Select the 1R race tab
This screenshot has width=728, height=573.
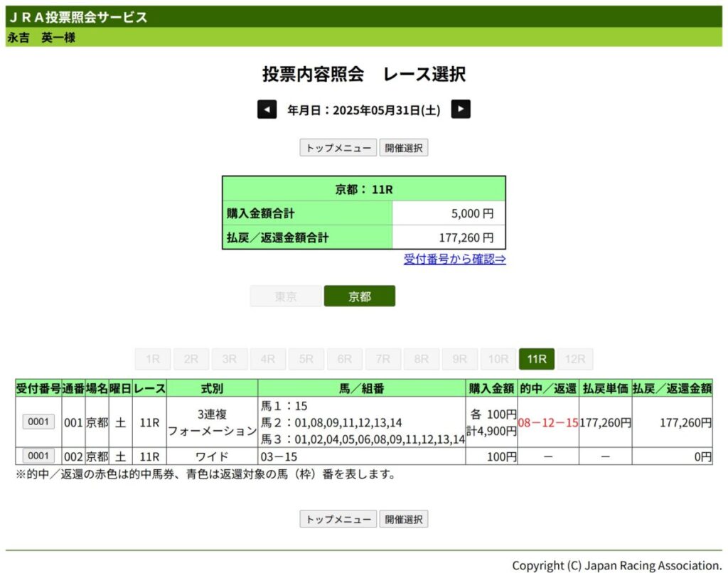coord(153,359)
